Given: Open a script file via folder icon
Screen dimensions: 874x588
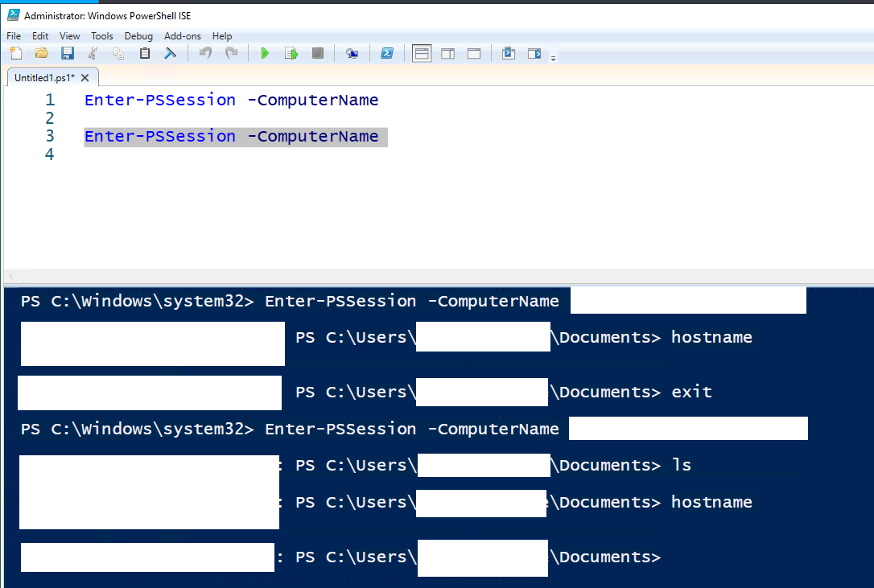Looking at the screenshot, I should tap(42, 54).
